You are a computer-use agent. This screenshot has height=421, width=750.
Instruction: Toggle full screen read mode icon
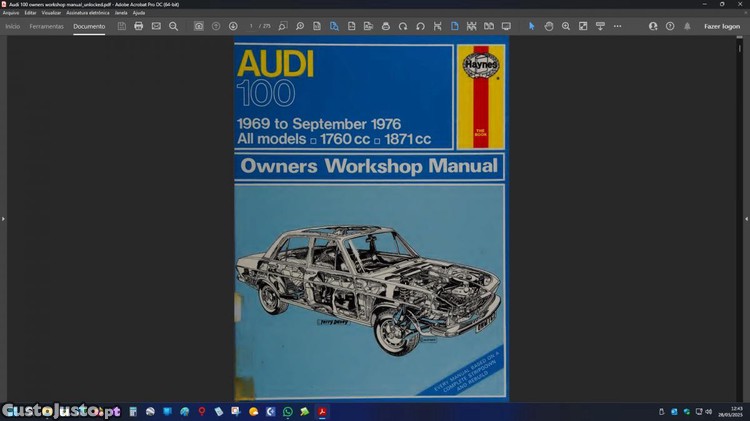click(506, 26)
